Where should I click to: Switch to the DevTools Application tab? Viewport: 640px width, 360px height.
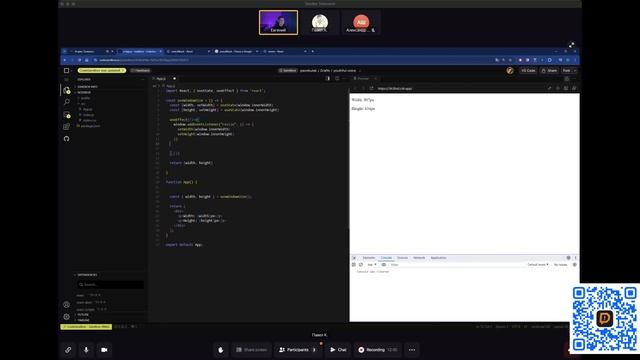[438, 258]
